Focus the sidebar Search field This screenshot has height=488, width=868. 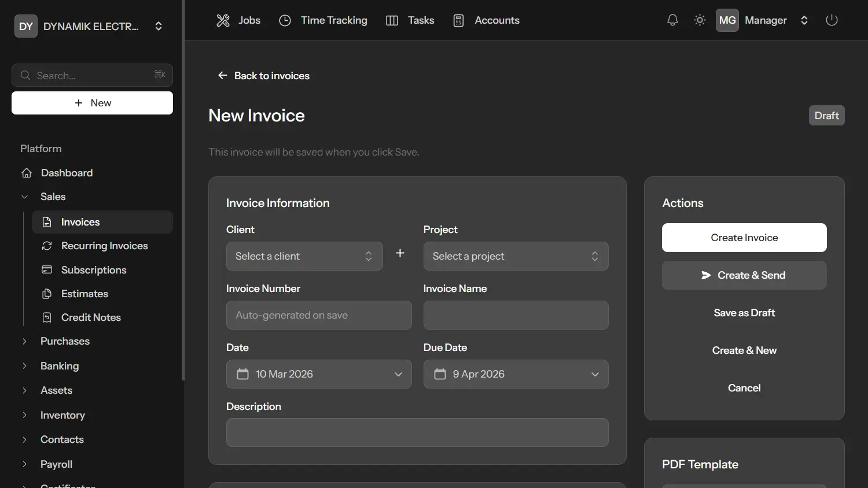point(93,75)
